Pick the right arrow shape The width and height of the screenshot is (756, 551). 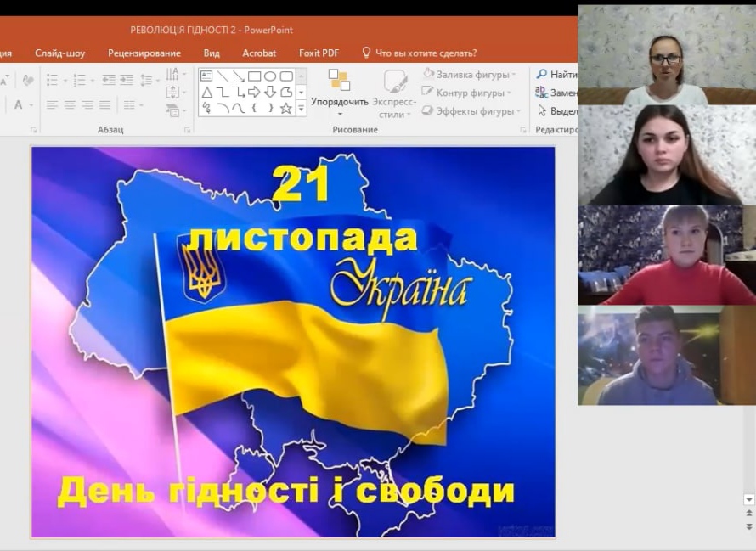point(254,92)
